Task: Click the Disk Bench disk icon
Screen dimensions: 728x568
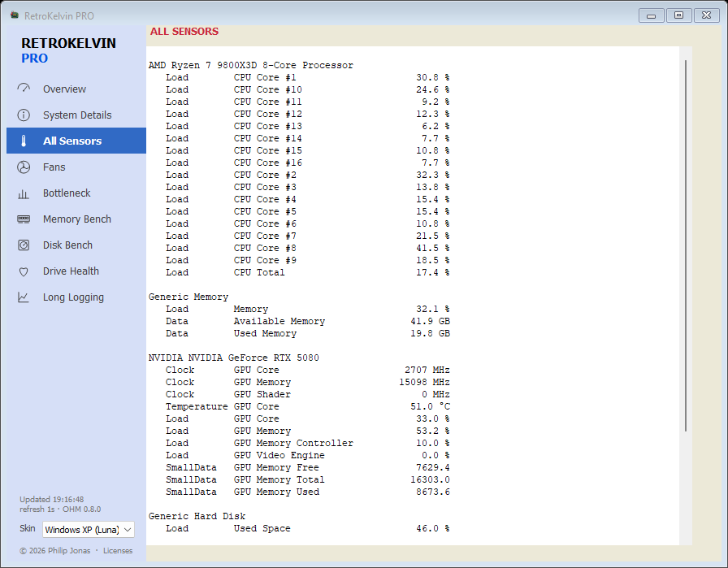Action: click(24, 245)
